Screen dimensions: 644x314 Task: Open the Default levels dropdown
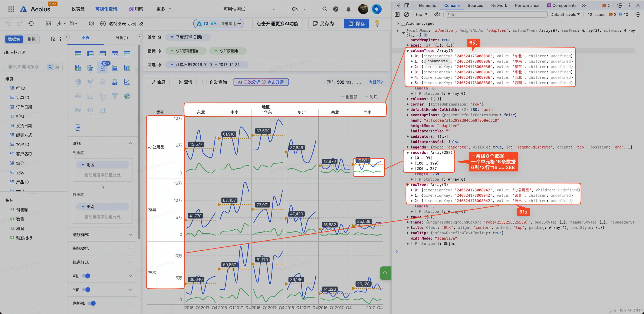pos(565,14)
